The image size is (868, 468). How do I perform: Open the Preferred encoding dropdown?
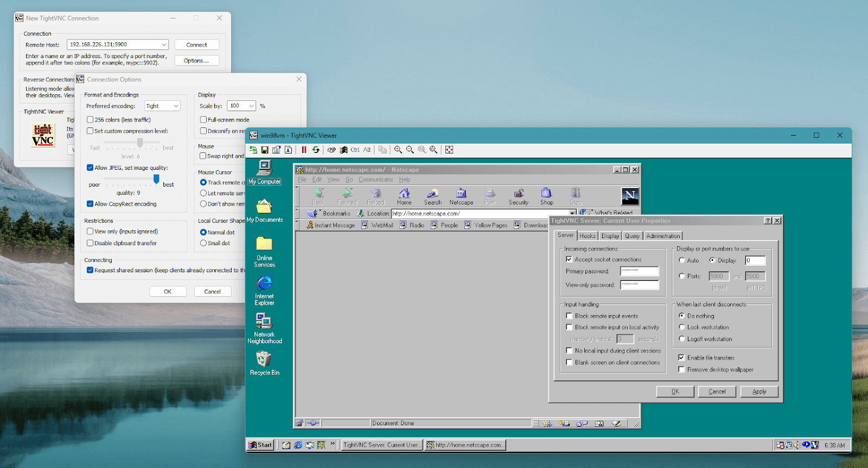click(x=162, y=106)
